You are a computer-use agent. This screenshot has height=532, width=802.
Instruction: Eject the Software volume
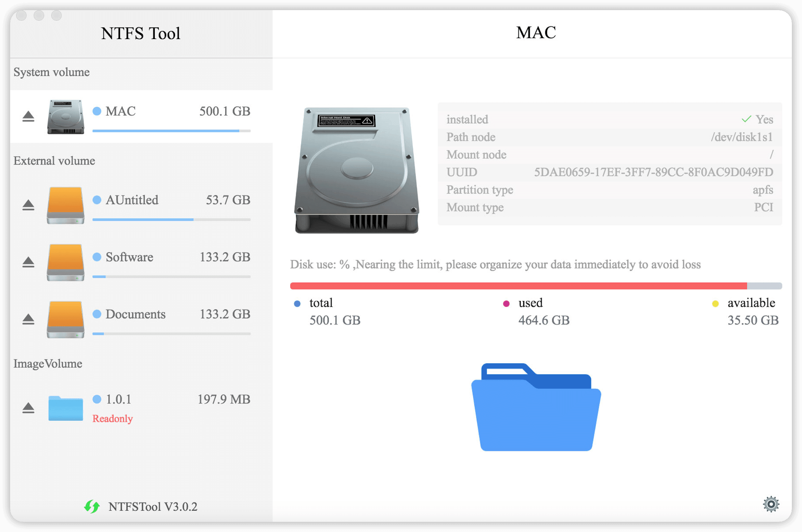click(x=28, y=262)
